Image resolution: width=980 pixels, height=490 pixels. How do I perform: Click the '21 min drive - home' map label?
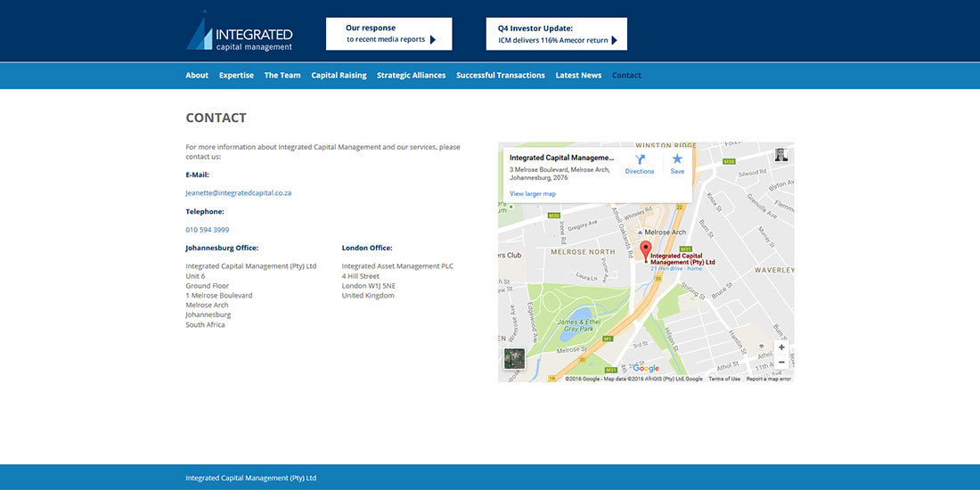click(x=676, y=269)
